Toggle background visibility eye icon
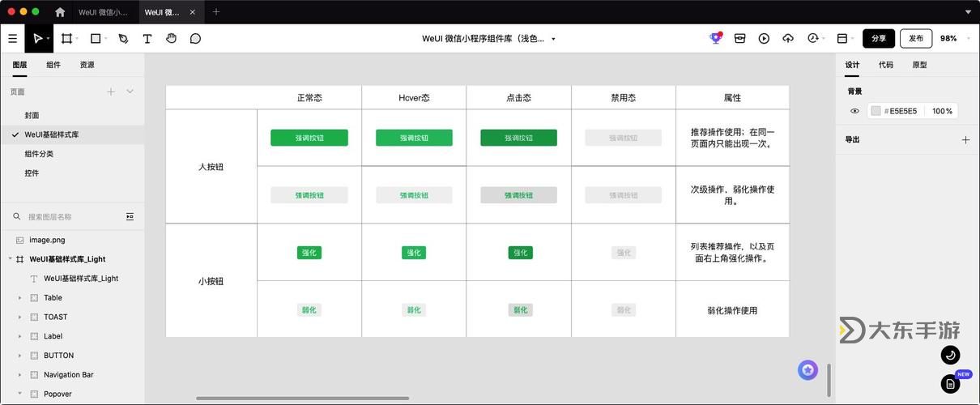The width and height of the screenshot is (980, 405). (x=854, y=111)
